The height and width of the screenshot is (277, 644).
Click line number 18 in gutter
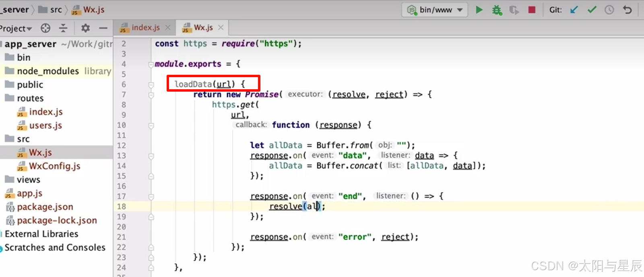[x=122, y=207]
